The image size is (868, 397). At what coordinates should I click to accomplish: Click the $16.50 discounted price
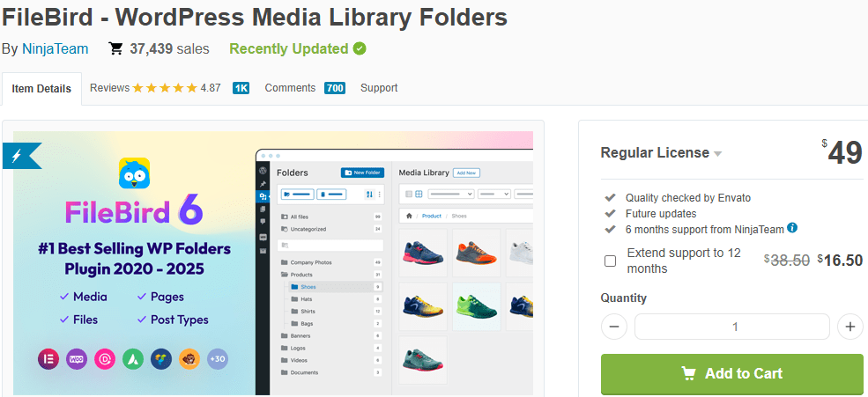tap(840, 261)
